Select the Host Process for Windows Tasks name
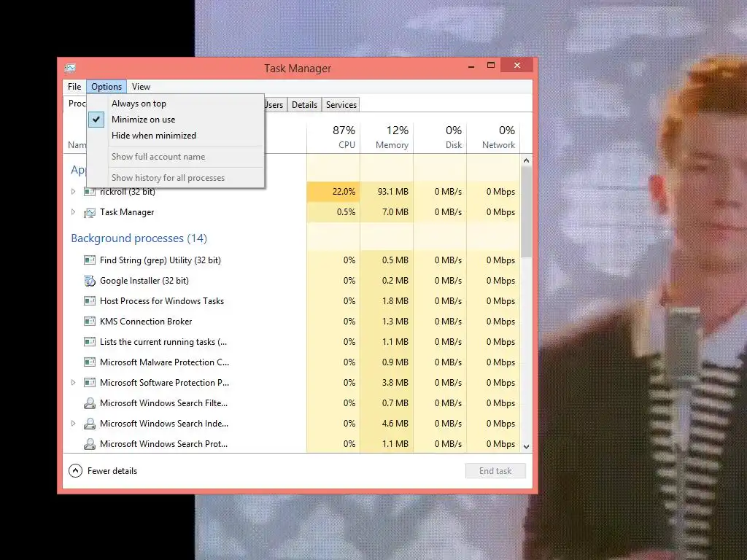The width and height of the screenshot is (747, 560). point(161,301)
